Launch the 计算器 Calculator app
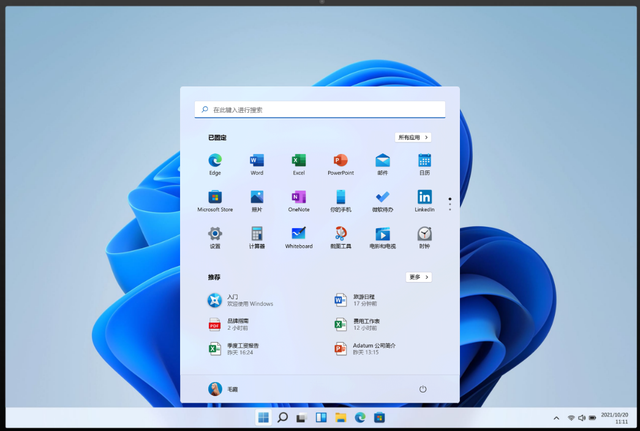This screenshot has width=640, height=431. [257, 238]
